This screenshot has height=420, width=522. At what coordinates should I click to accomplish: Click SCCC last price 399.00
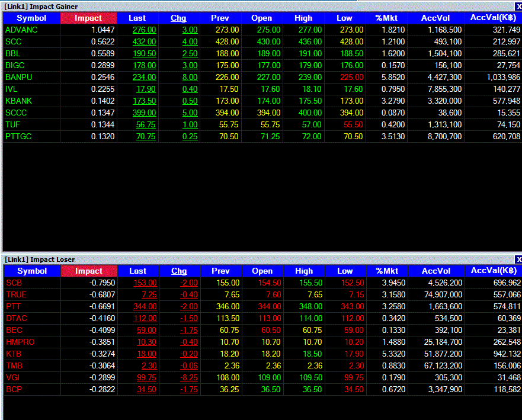point(144,113)
